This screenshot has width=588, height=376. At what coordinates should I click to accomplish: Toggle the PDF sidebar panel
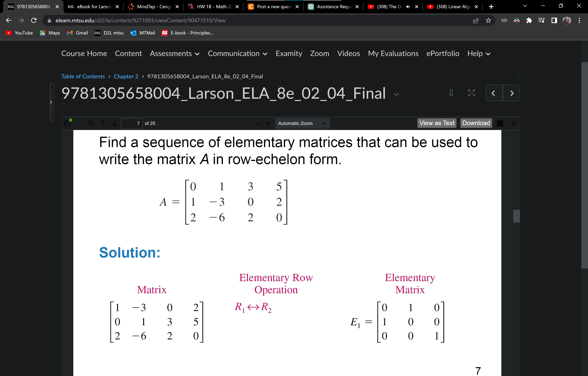[67, 123]
